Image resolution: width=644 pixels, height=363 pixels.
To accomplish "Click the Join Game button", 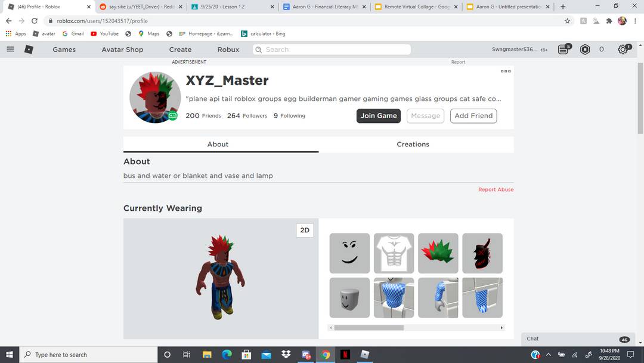I will pos(379,116).
